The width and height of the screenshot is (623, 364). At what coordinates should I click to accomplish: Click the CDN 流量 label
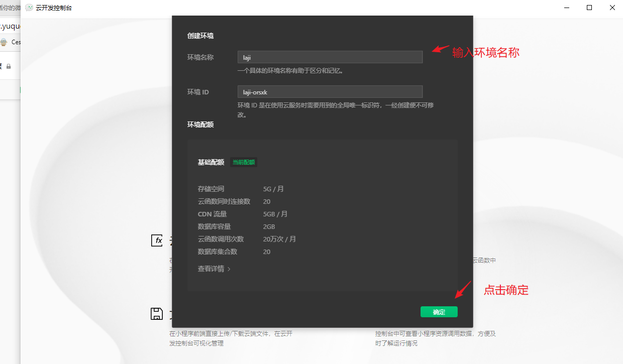click(213, 214)
